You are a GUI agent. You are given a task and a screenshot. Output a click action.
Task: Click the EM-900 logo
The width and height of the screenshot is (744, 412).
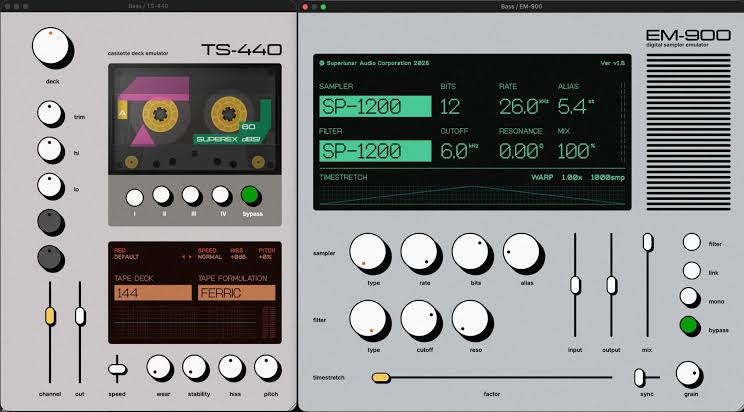coord(688,35)
